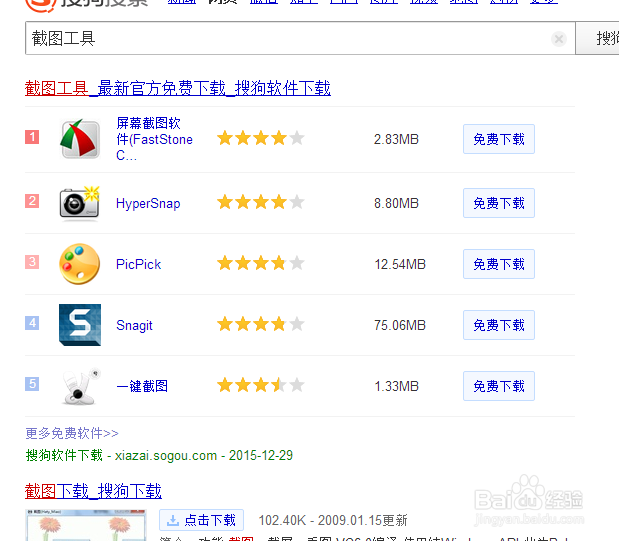This screenshot has height=541, width=619.
Task: Click the 点击下载 button
Action: tap(201, 520)
